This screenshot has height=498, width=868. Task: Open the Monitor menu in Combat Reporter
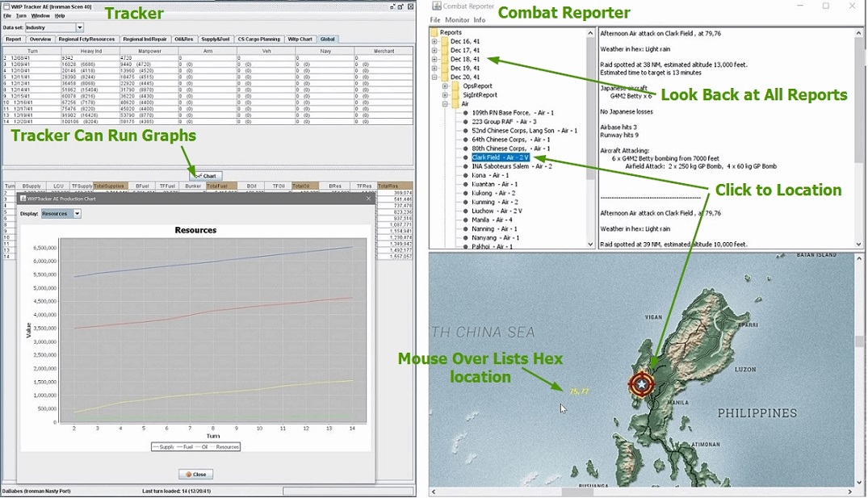457,20
